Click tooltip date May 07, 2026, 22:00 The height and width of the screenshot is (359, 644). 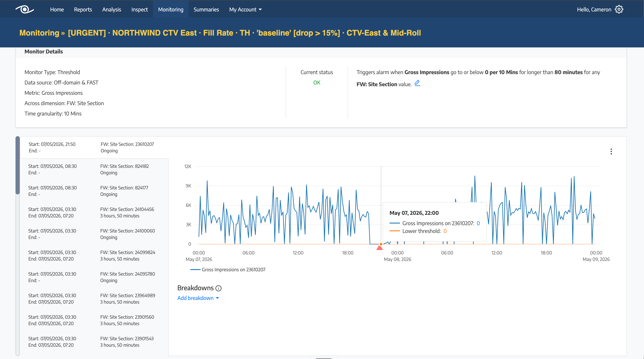[x=414, y=213]
